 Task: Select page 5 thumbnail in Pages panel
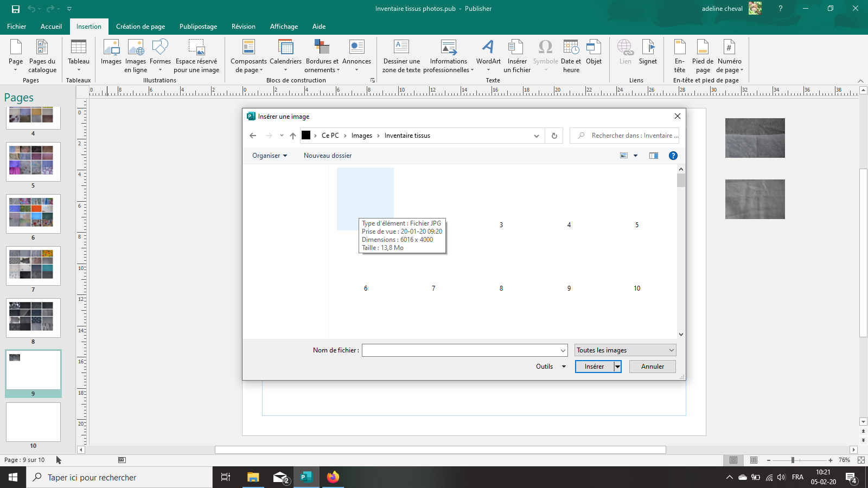coord(33,162)
